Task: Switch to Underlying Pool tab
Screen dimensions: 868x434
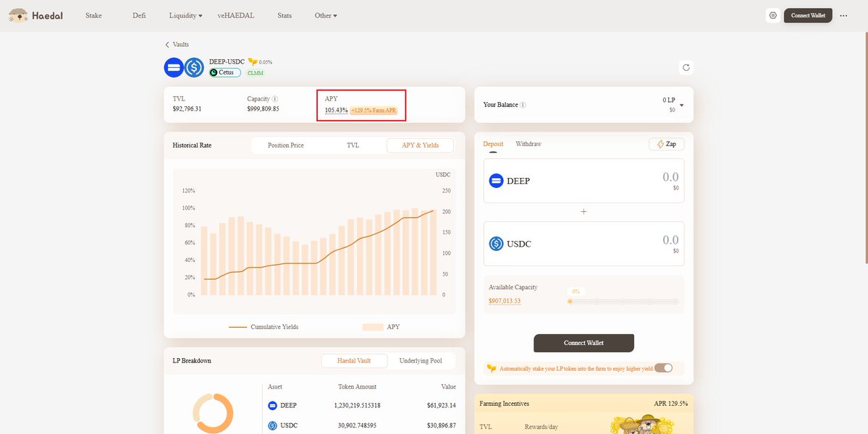Action: 421,360
